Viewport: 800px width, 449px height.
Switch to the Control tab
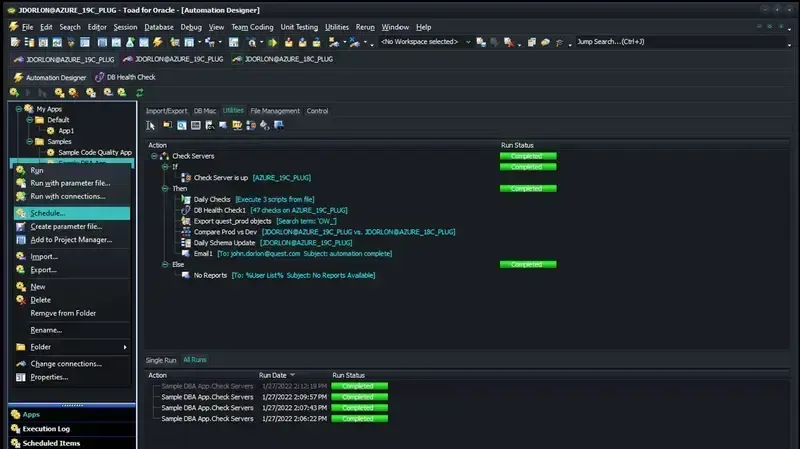coord(317,111)
